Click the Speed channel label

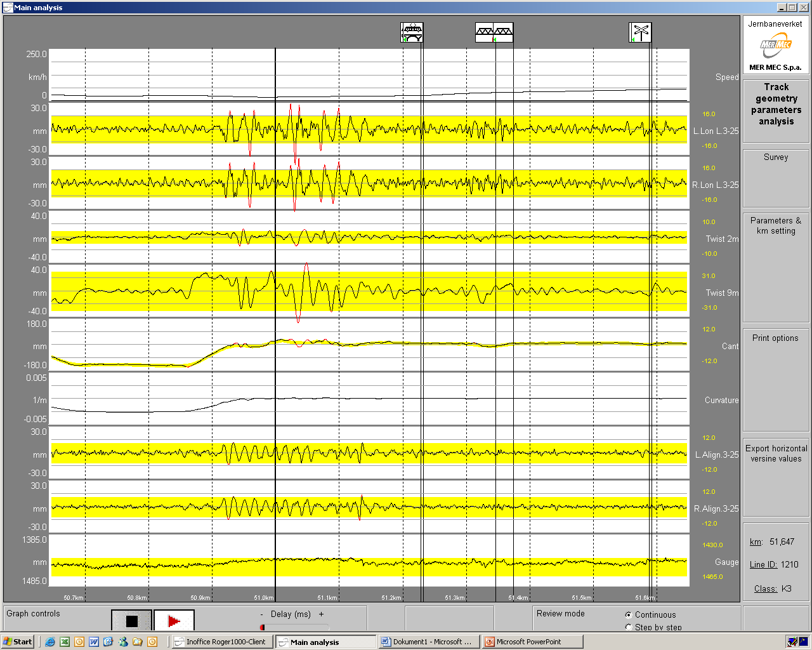point(727,77)
